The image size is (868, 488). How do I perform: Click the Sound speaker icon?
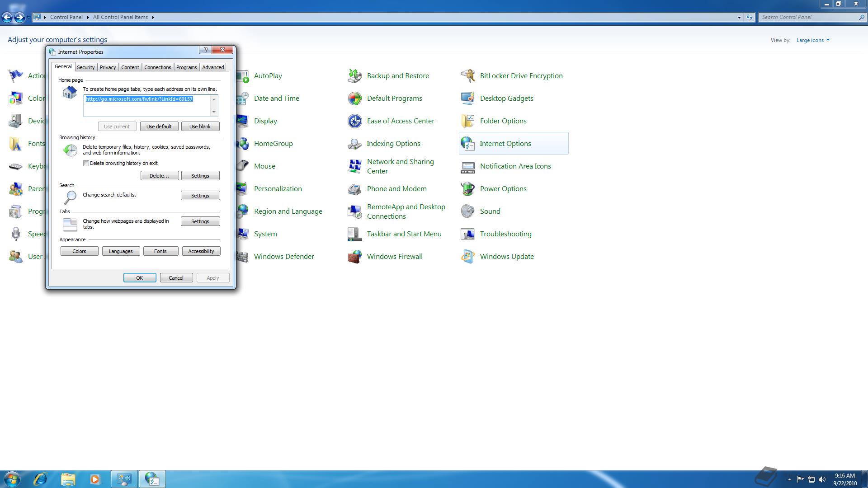click(x=468, y=211)
